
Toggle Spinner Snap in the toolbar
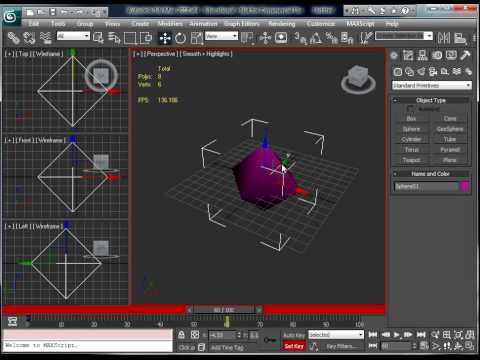point(347,38)
